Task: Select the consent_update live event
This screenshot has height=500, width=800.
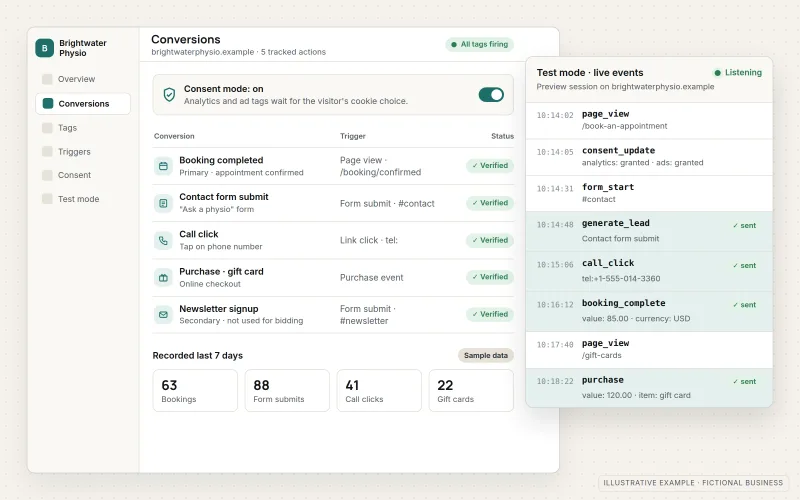Action: tap(649, 157)
